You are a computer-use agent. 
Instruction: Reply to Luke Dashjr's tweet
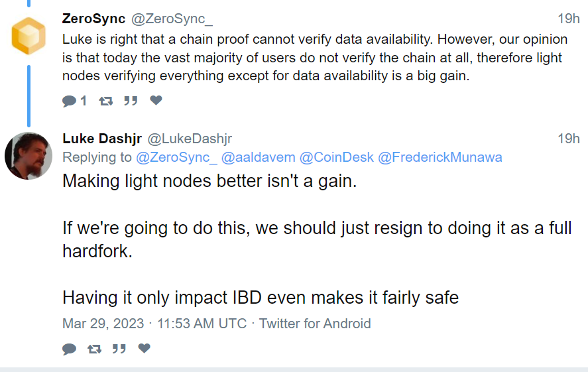coord(70,349)
